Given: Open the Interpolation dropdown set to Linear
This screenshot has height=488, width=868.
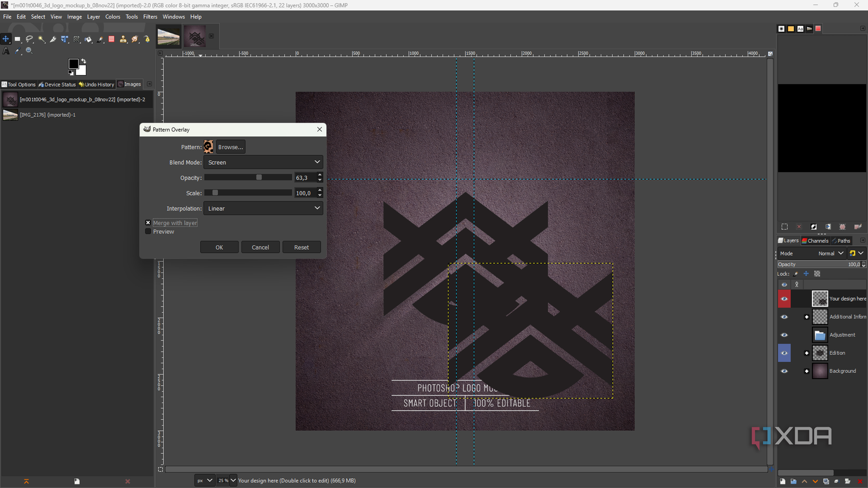Looking at the screenshot, I should coord(263,208).
